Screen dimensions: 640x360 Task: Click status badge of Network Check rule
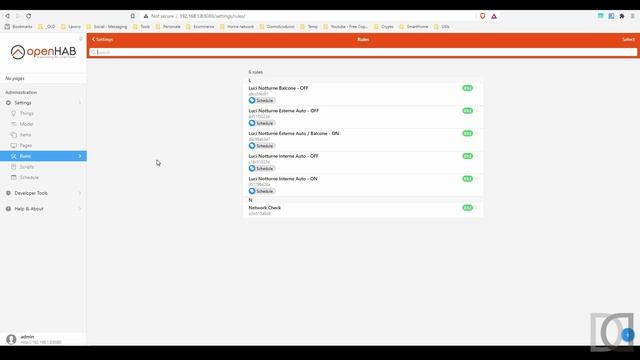click(x=467, y=208)
